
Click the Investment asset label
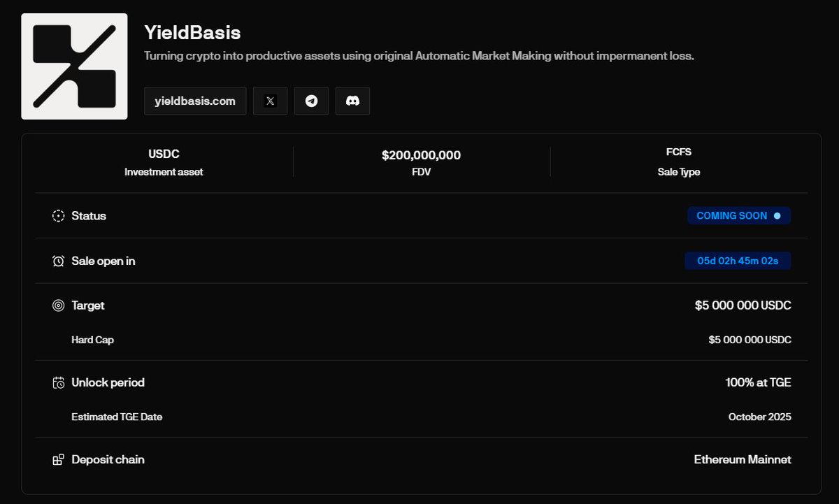(164, 172)
